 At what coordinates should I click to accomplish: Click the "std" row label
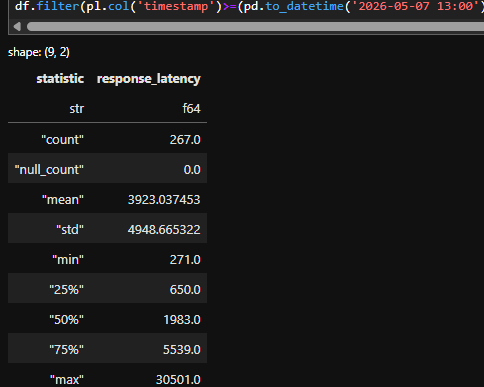[x=70, y=230]
